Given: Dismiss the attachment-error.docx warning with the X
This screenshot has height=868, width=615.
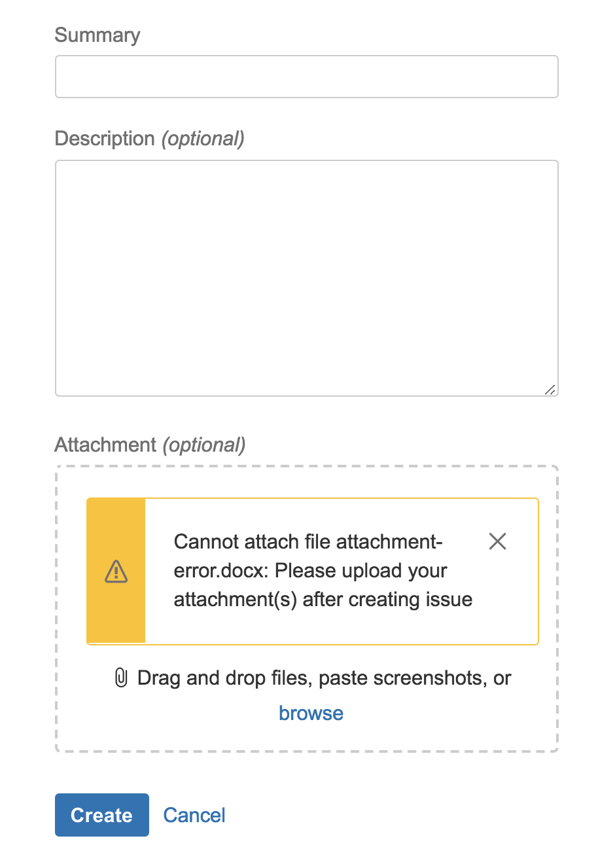Looking at the screenshot, I should coord(497,541).
